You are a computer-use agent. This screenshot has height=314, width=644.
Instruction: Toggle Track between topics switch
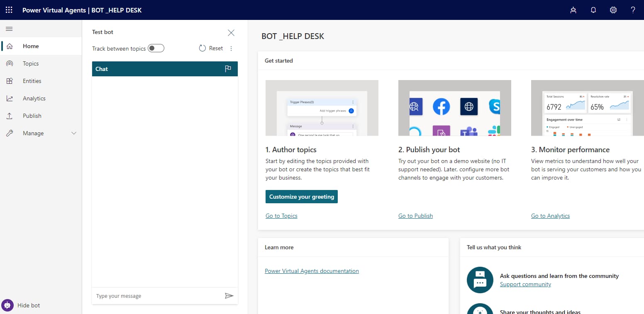pos(156,48)
